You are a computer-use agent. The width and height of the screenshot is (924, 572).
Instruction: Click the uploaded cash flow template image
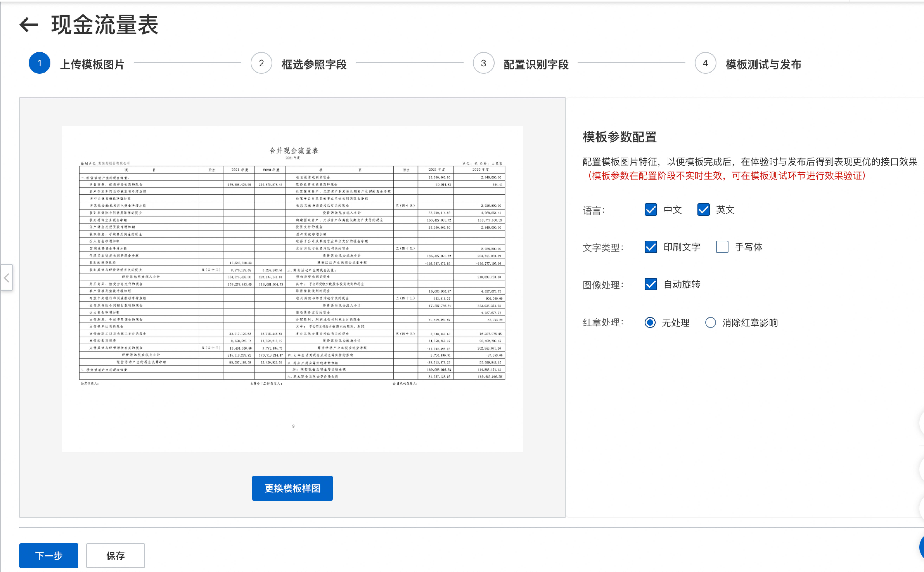(292, 289)
